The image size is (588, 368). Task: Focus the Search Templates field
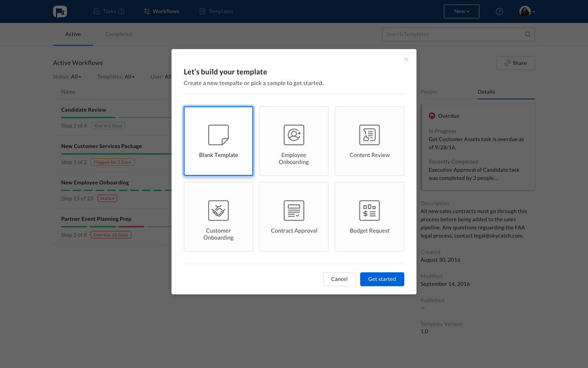point(458,34)
